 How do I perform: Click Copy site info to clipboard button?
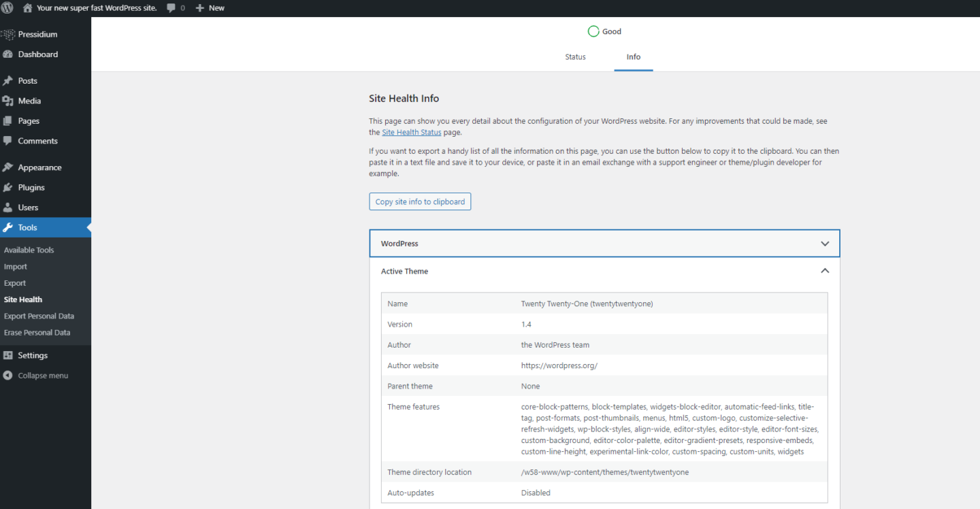420,202
